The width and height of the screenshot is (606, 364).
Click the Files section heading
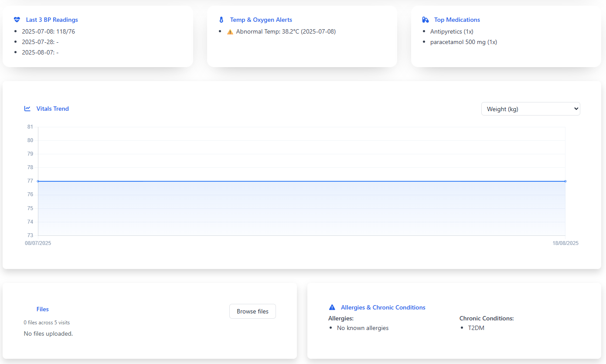pyautogui.click(x=42, y=309)
